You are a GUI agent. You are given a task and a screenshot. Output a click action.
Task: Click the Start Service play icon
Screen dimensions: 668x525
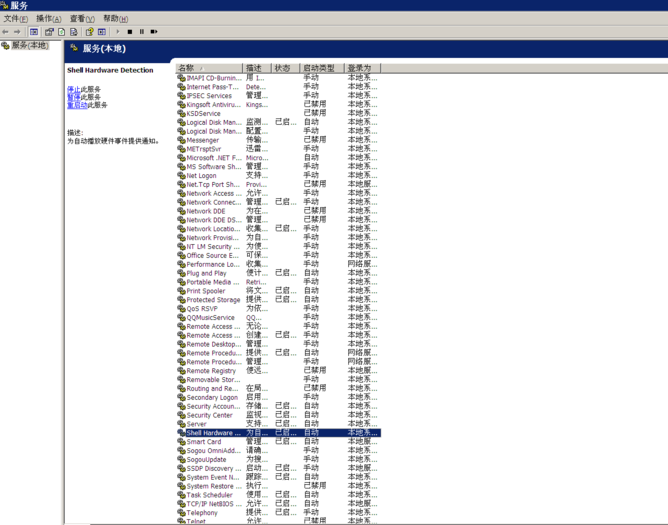[x=117, y=32]
